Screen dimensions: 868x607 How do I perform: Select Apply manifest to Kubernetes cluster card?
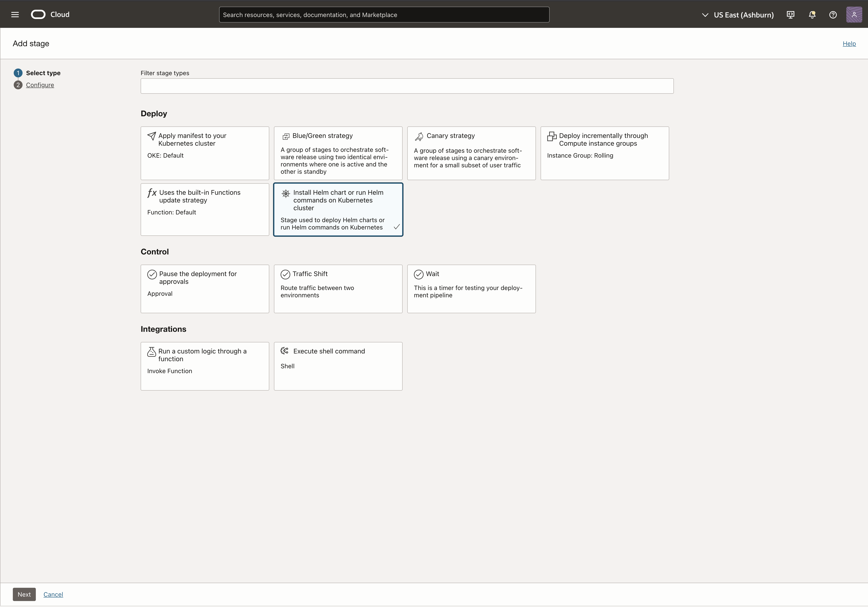pyautogui.click(x=205, y=153)
